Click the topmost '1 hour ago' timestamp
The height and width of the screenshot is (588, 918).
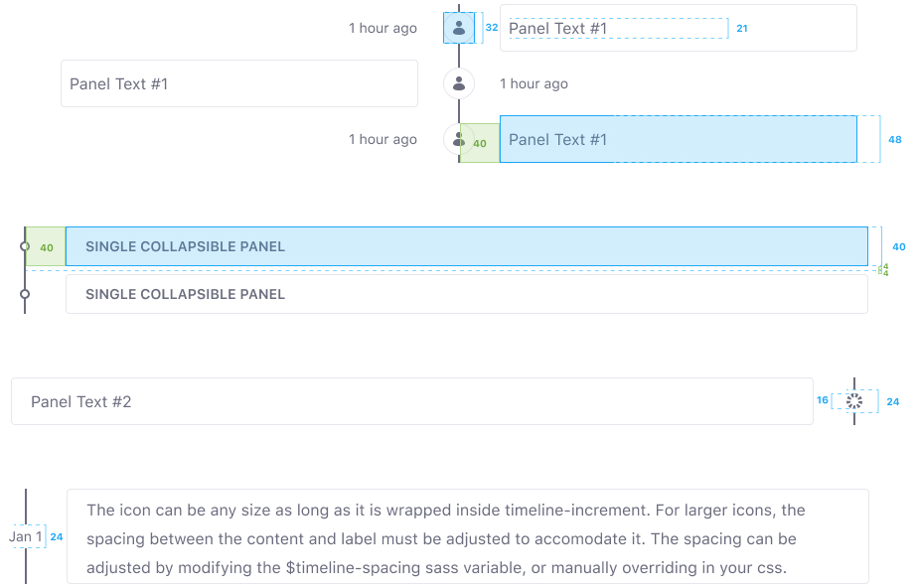pos(382,28)
